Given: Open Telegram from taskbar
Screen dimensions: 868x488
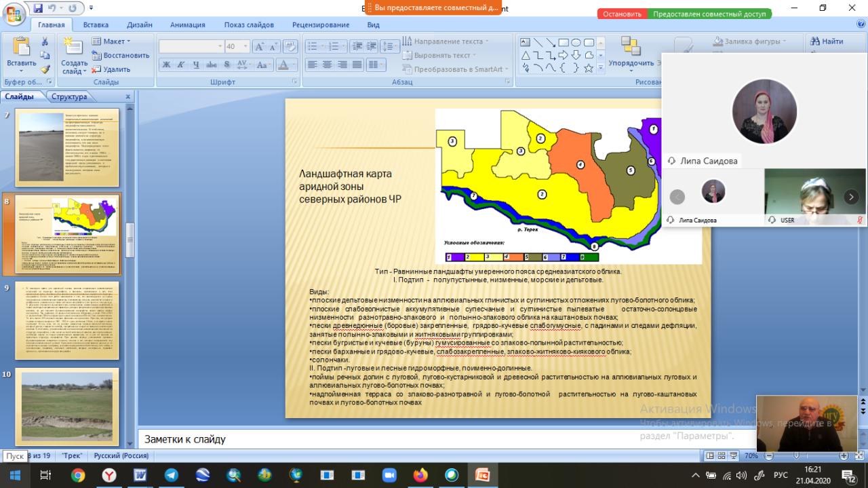Looking at the screenshot, I should pos(172,475).
